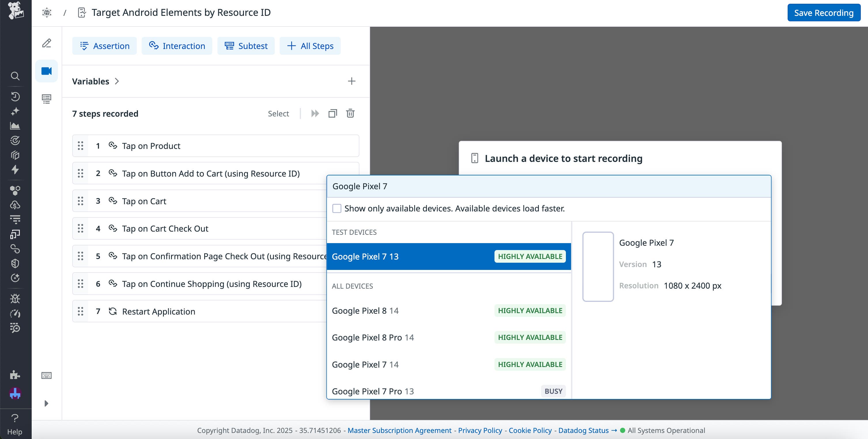The image size is (868, 439).
Task: Enable Show only available devices checkbox
Action: pyautogui.click(x=337, y=209)
